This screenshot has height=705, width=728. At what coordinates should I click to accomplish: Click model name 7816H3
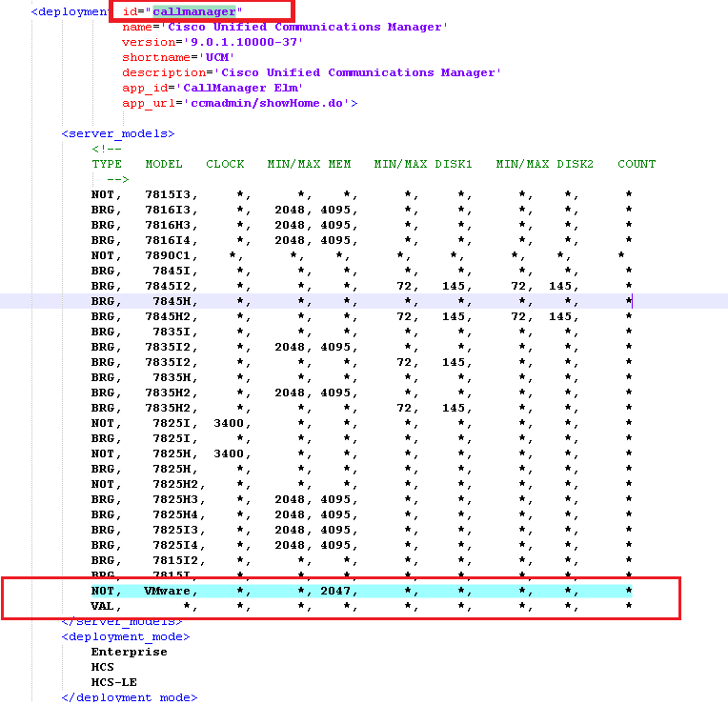point(168,226)
